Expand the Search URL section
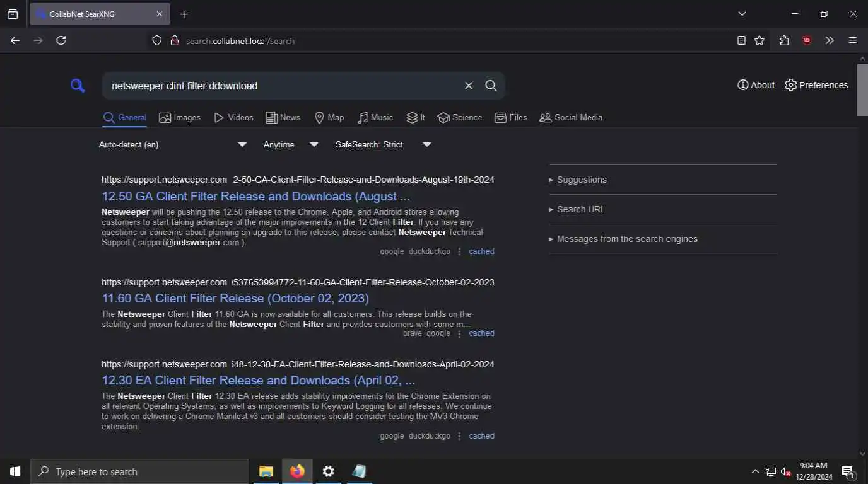Image resolution: width=868 pixels, height=484 pixels. (x=663, y=209)
